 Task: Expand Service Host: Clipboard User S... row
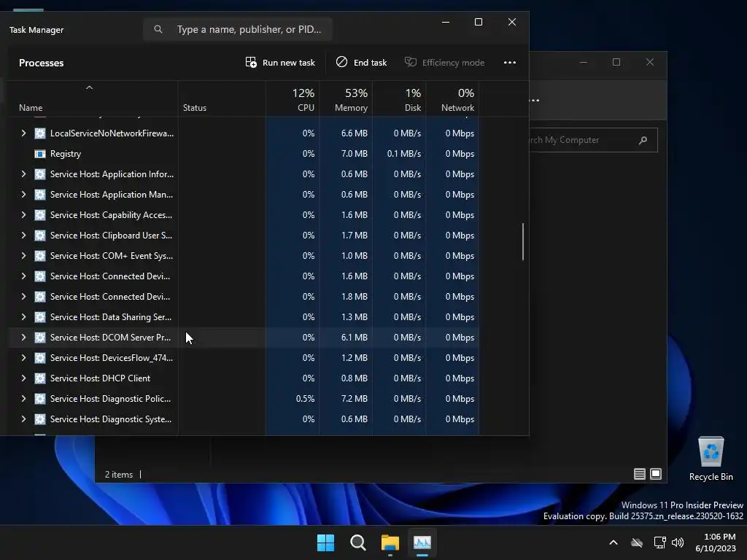coord(23,236)
